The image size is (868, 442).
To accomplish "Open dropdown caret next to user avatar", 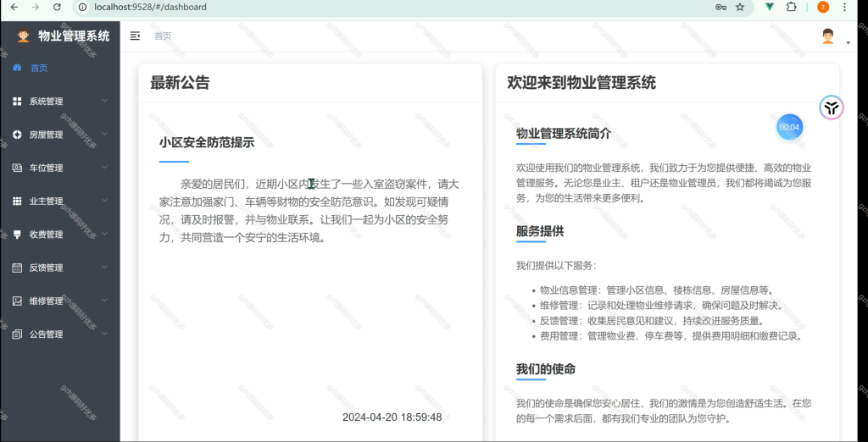I will (848, 42).
